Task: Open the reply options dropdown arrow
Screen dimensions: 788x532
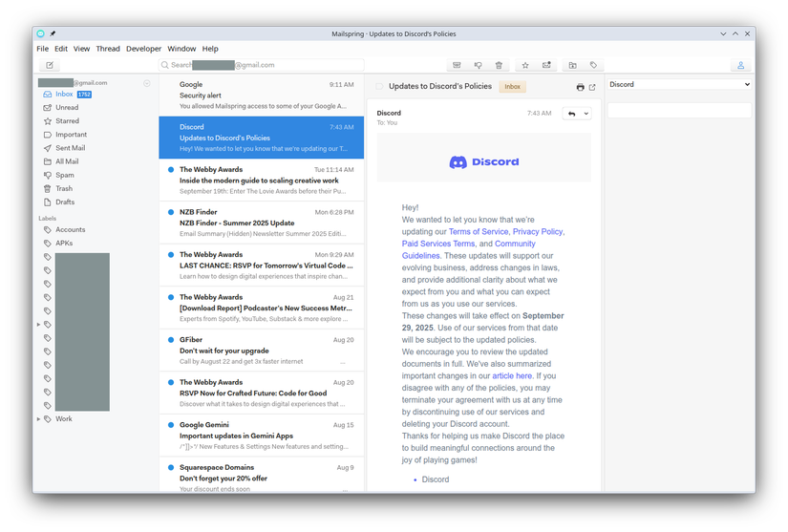Action: [586, 114]
